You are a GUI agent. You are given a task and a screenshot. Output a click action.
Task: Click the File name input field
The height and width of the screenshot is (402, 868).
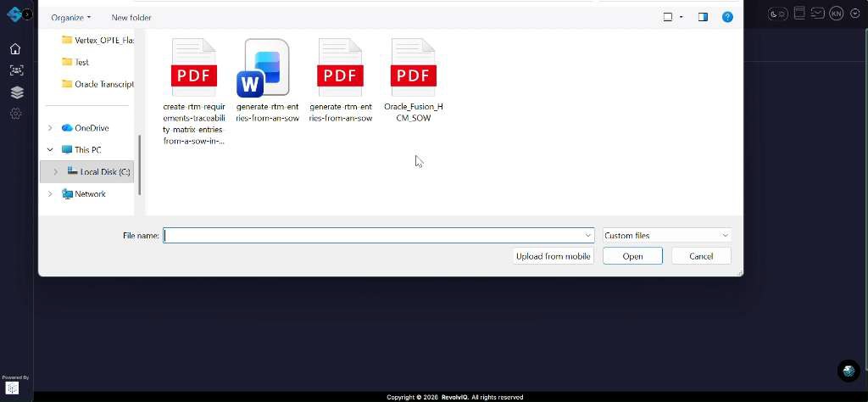pos(373,235)
